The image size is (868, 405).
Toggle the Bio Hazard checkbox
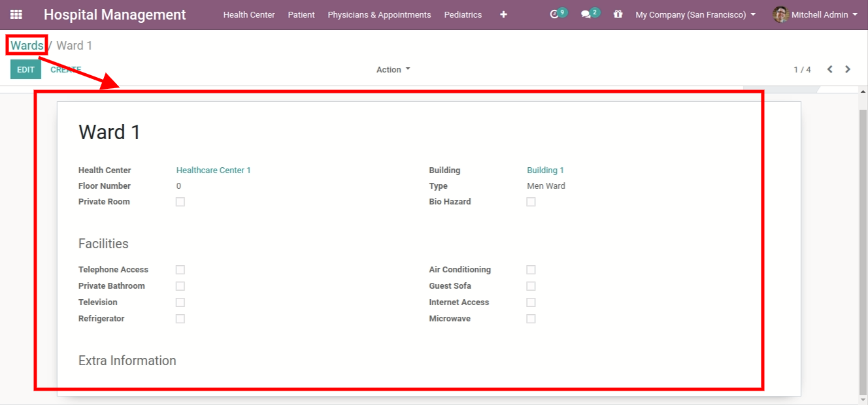tap(531, 202)
